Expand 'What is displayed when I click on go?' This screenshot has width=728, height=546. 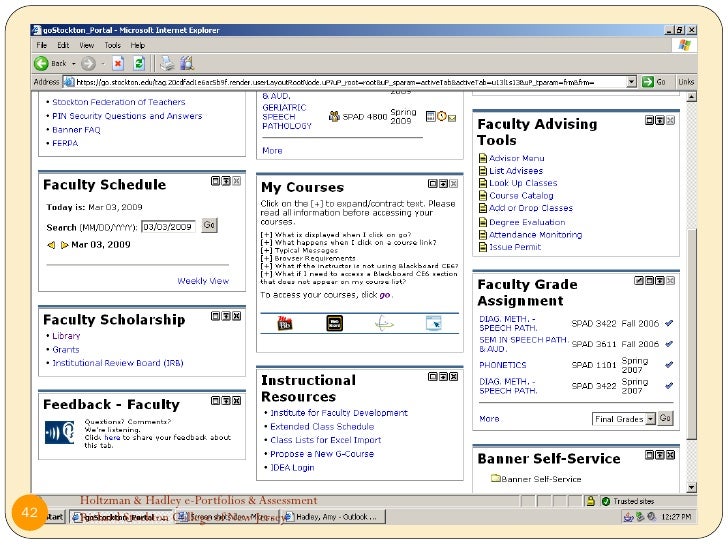tap(266, 234)
